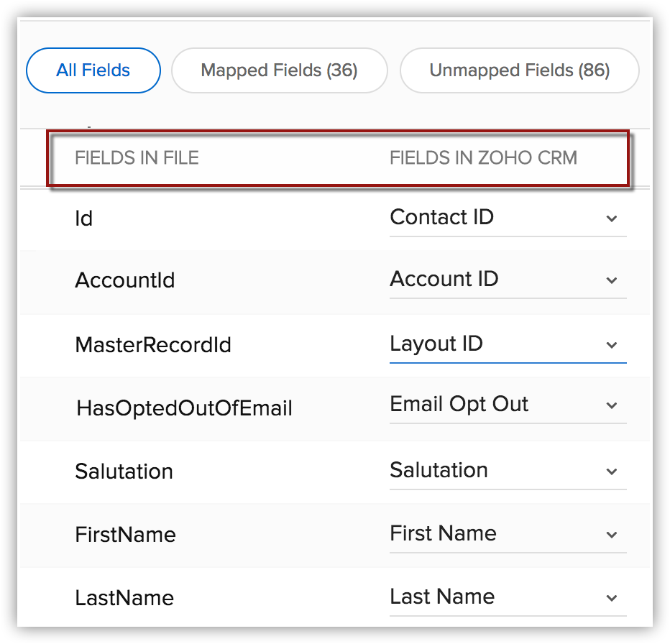Viewport: 670px width, 644px height.
Task: Click the FIELDS IN FILE column header
Action: coord(137,158)
